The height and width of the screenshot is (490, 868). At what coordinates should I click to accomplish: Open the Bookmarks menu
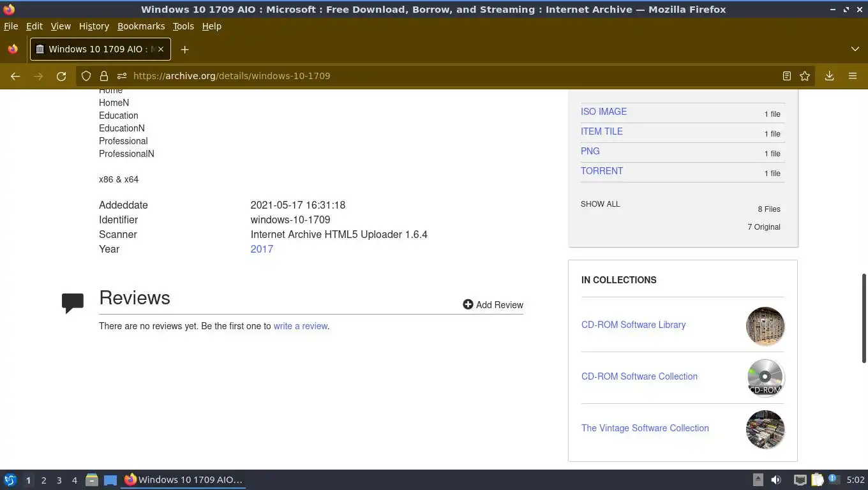141,26
